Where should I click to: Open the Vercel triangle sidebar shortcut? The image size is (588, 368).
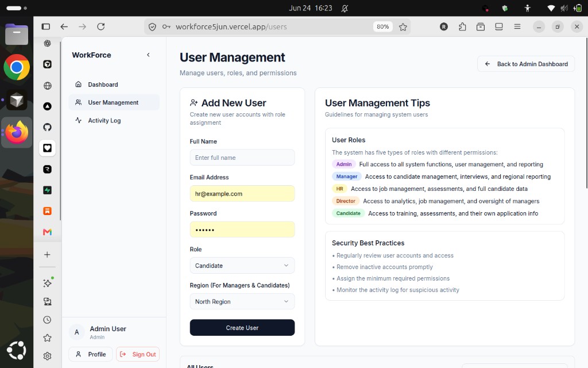click(47, 106)
